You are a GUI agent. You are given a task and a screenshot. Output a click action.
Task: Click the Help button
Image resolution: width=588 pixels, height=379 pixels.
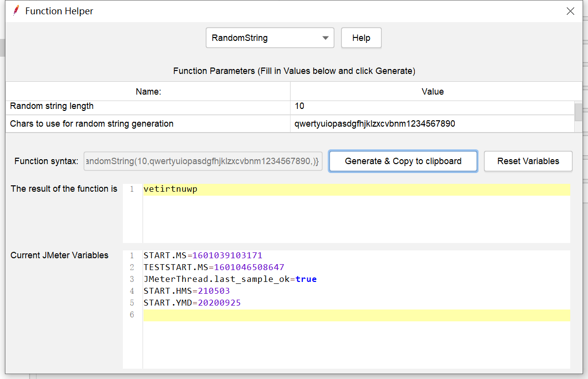pyautogui.click(x=361, y=38)
